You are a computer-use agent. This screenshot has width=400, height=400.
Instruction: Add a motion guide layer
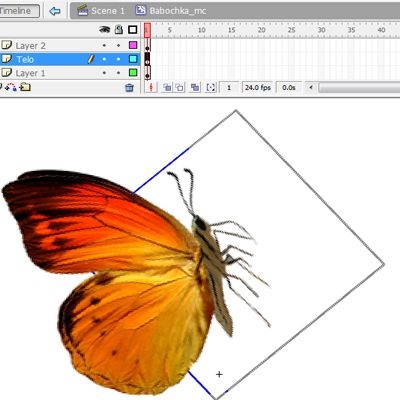(x=11, y=87)
